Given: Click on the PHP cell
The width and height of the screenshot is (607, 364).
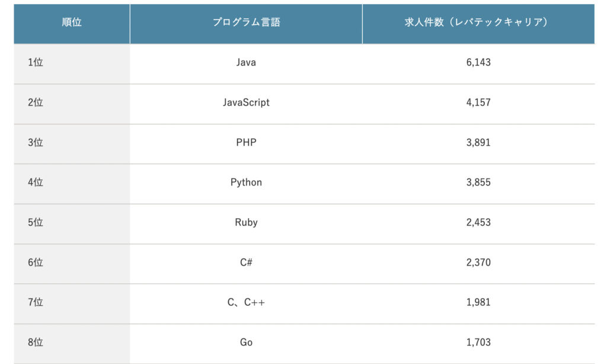Looking at the screenshot, I should point(246,142).
